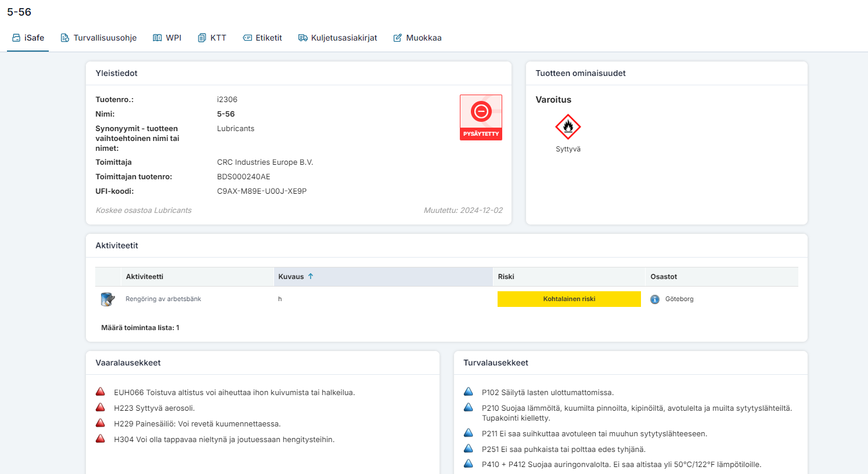Viewport: 868px width, 474px height.
Task: Switch to the Turvallisuusohje tab
Action: (99, 38)
